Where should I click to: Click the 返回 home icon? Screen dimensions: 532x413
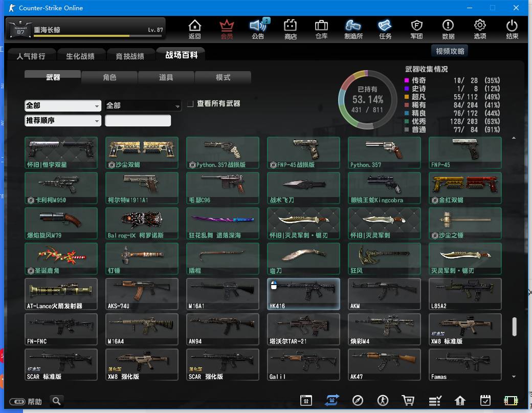(x=195, y=29)
